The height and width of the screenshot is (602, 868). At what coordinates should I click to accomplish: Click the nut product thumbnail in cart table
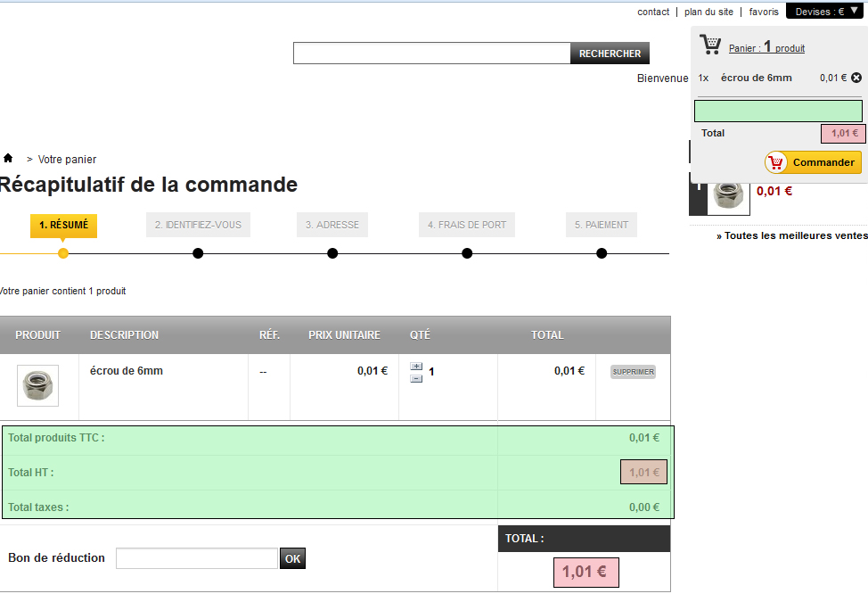(x=37, y=385)
